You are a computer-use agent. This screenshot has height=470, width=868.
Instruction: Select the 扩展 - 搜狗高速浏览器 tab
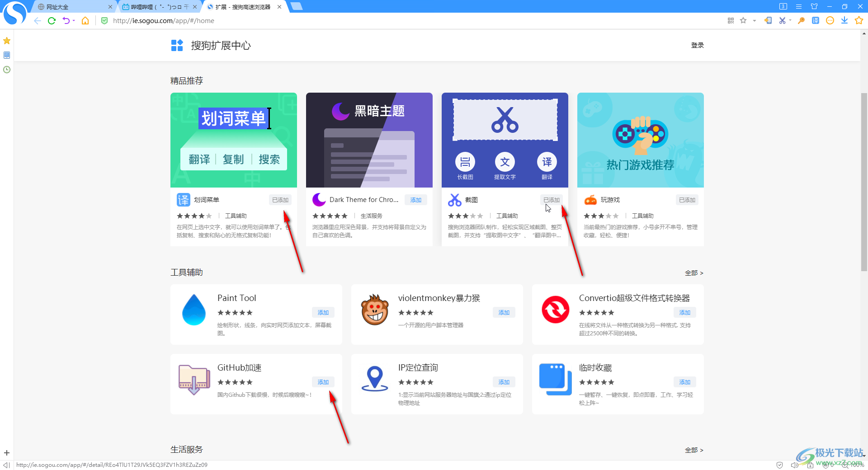click(x=244, y=7)
